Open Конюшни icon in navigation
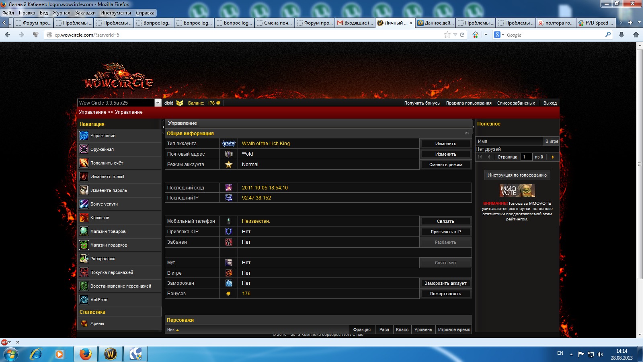The image size is (644, 362). (x=84, y=218)
